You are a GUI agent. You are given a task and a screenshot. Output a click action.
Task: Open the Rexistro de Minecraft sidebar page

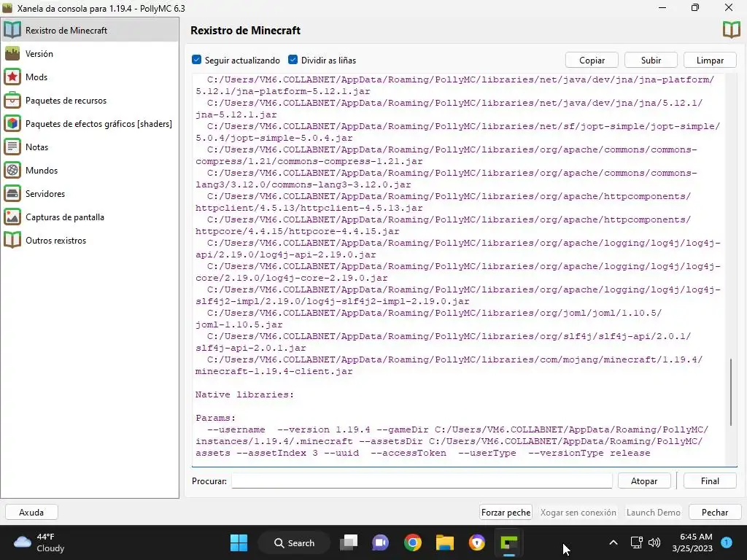click(90, 30)
